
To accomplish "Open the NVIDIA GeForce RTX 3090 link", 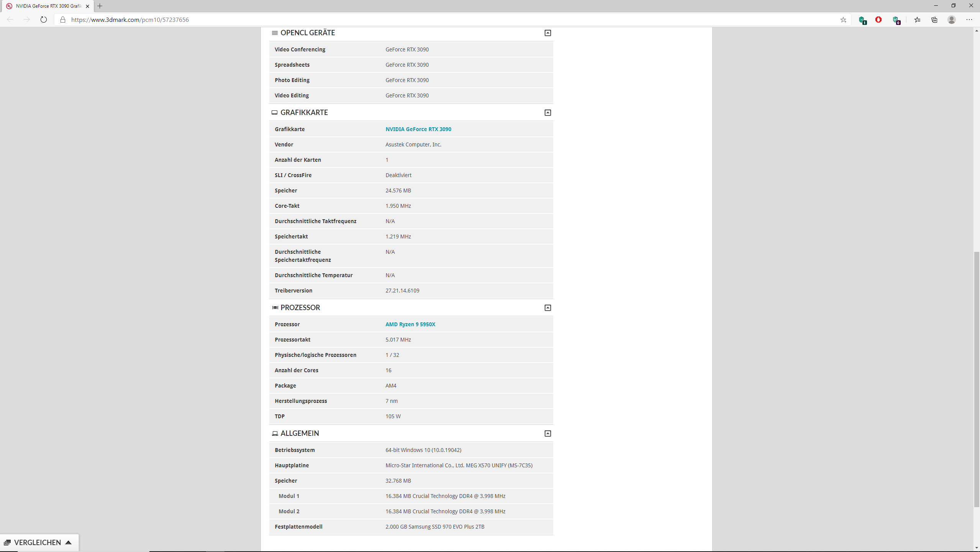I will [x=418, y=129].
